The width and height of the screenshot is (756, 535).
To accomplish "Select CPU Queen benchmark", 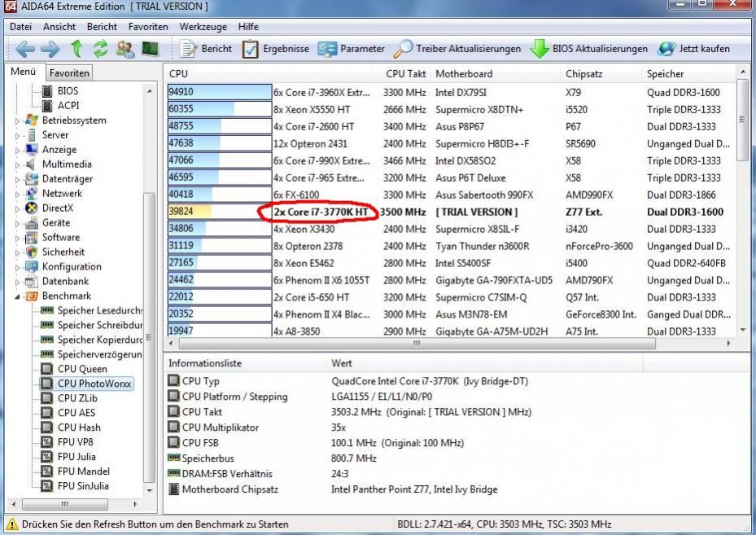I will [x=74, y=369].
